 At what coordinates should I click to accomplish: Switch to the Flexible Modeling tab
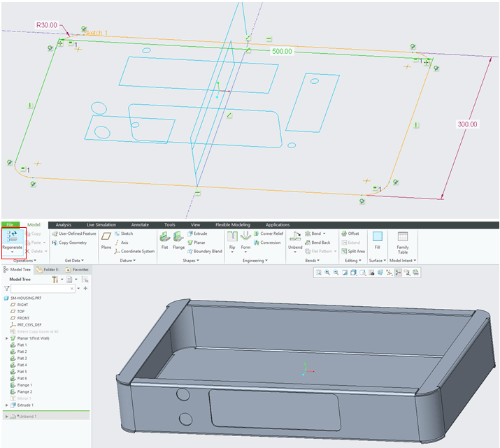tap(231, 225)
